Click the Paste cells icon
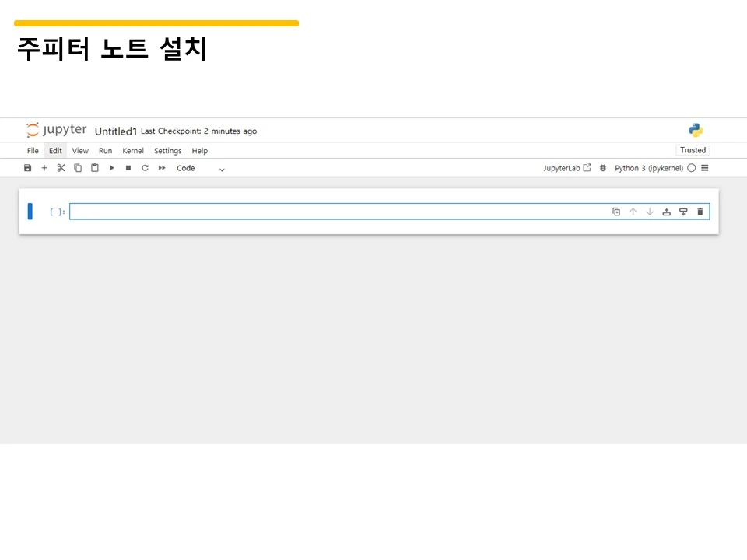The height and width of the screenshot is (560, 747). (94, 168)
